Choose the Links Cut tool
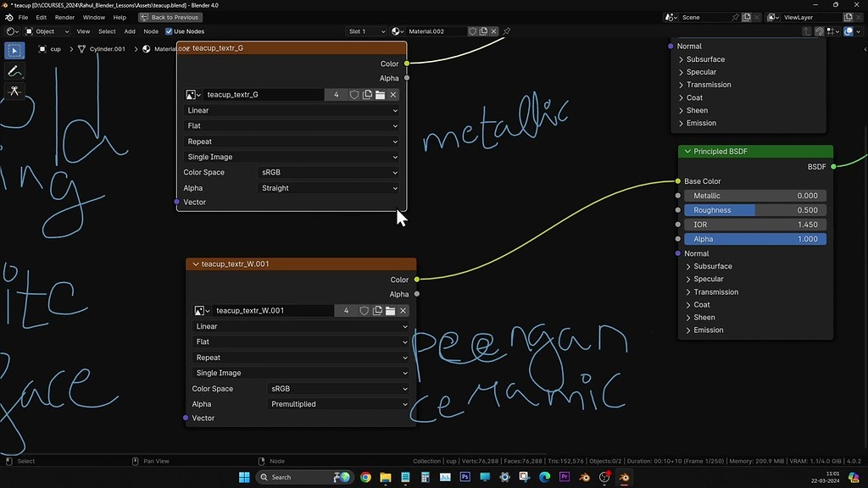Viewport: 868px width, 488px height. 14,91
